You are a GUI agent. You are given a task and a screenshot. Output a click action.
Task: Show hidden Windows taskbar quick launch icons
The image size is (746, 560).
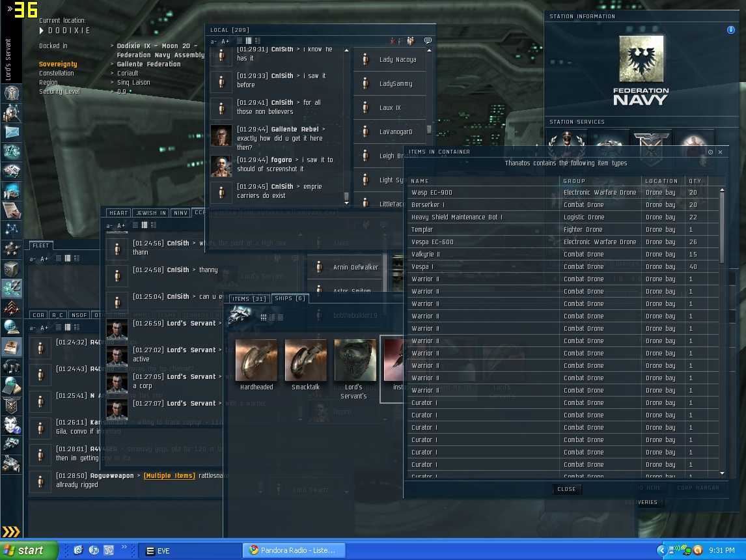click(x=124, y=547)
